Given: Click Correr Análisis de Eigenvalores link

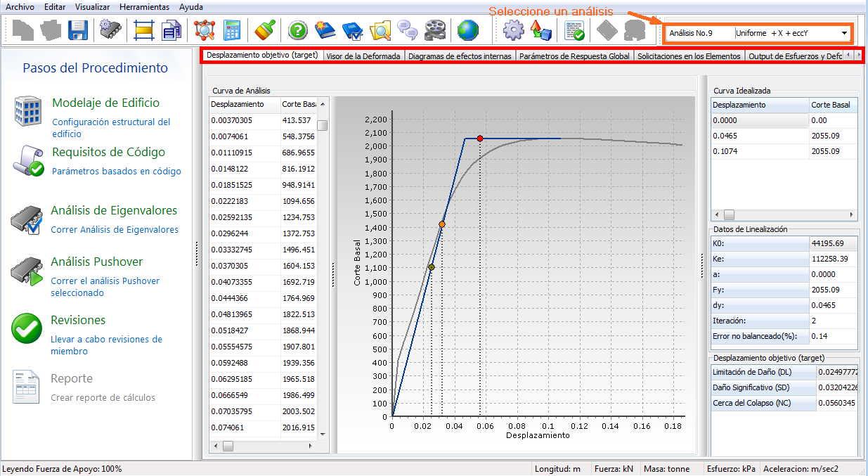Looking at the screenshot, I should [115, 230].
